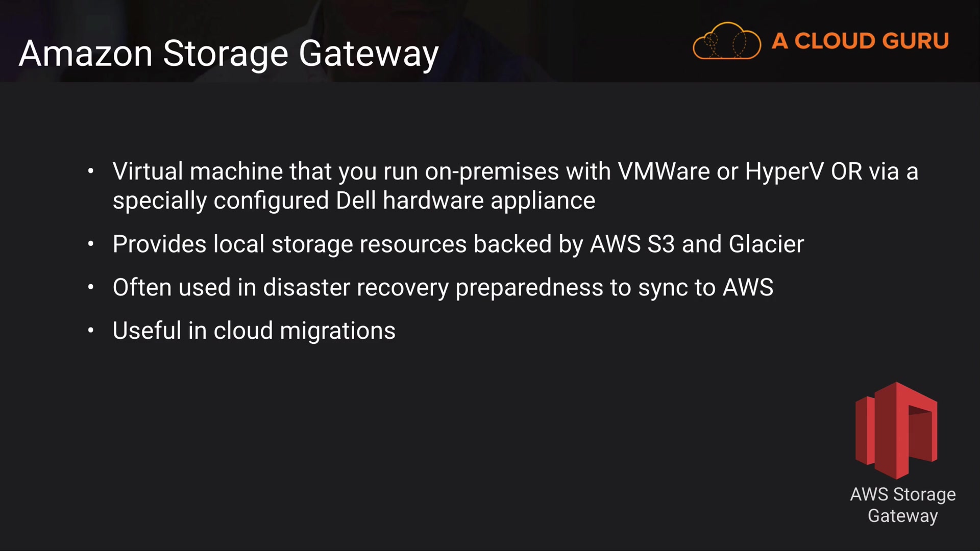
Task: Click the "Amazon Storage Gateway" slide title
Action: point(229,54)
